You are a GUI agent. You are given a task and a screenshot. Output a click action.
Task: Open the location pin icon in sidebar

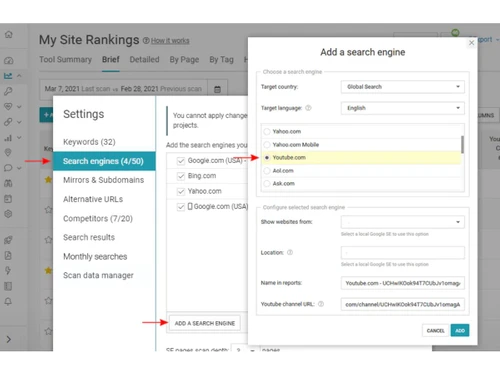coord(8,152)
